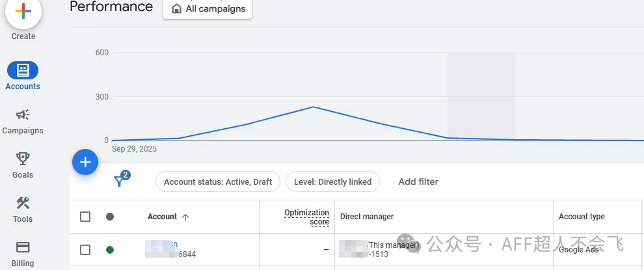Check the first account row checkbox
The image size is (644, 270).
tap(85, 250)
